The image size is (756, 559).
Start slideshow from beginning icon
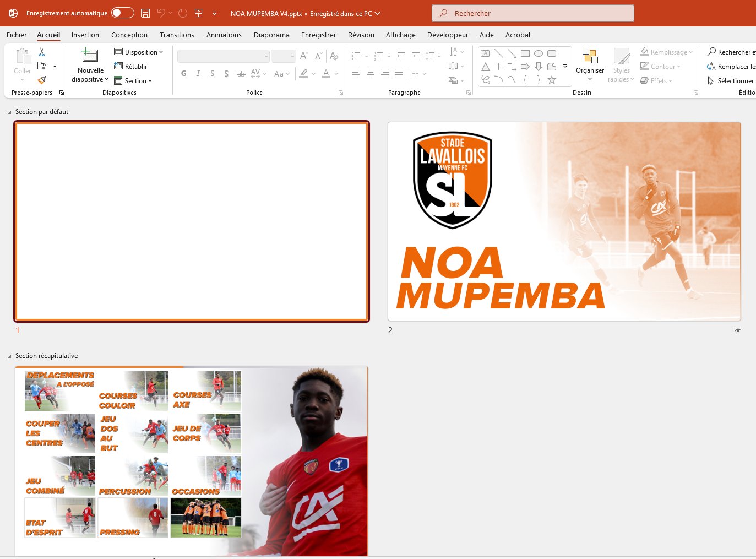pos(198,13)
